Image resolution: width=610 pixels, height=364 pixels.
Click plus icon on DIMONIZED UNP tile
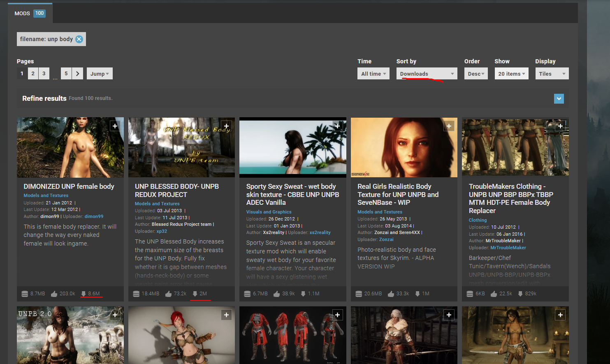click(115, 126)
